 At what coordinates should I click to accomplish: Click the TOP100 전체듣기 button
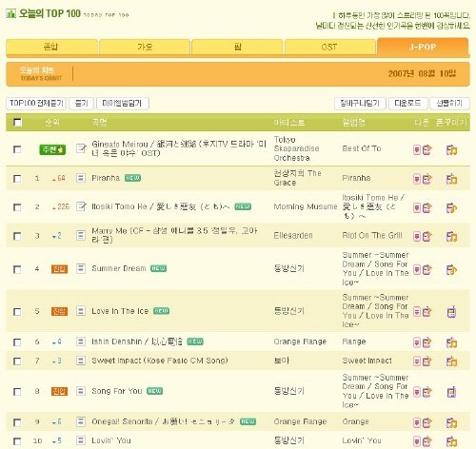pos(36,104)
